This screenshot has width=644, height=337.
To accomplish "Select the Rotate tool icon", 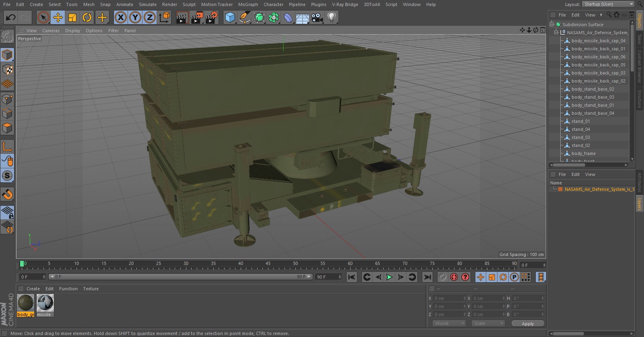I will pyautogui.click(x=87, y=17).
